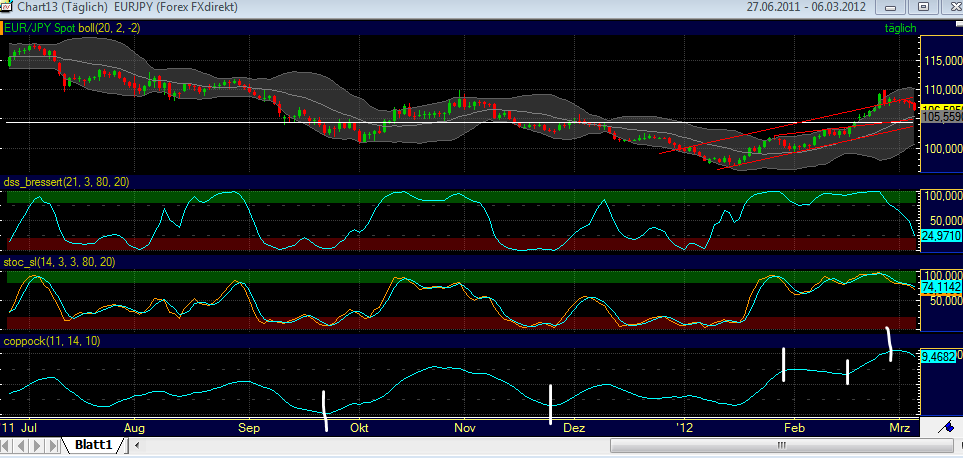Screen dimensions: 963x458
Task: Go to next sheet using tab arrow
Action: coord(37,444)
